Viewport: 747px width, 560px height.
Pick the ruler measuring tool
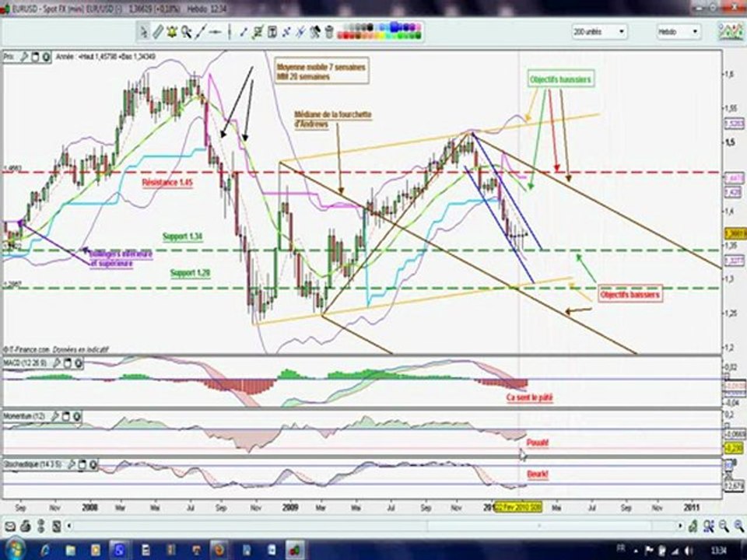point(158,32)
